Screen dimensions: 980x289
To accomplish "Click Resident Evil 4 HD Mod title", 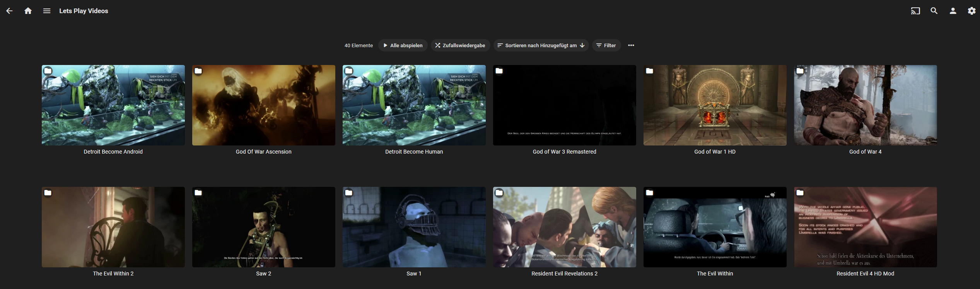I will (866, 274).
